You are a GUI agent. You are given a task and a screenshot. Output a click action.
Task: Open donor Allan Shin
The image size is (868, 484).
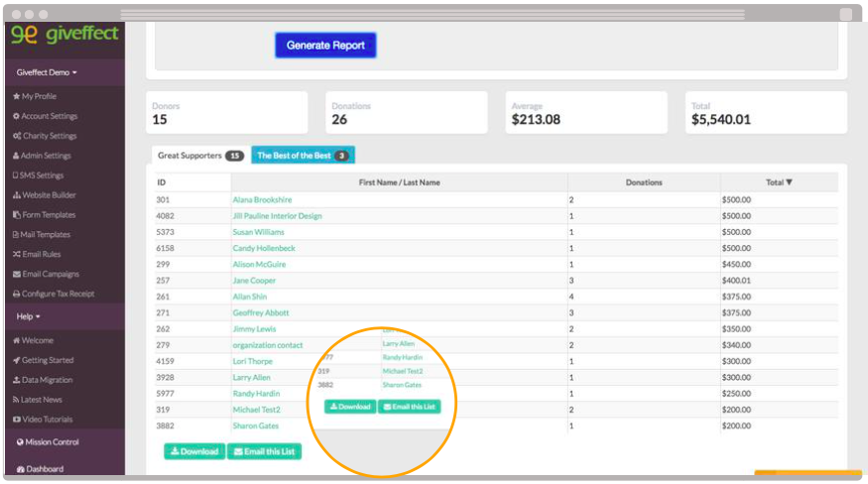point(250,297)
